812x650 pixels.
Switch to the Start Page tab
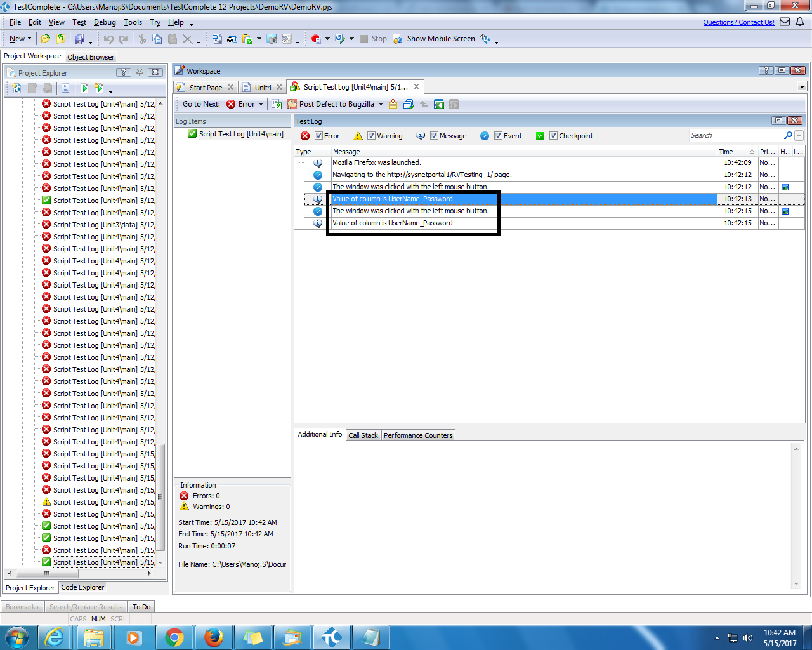(x=206, y=88)
